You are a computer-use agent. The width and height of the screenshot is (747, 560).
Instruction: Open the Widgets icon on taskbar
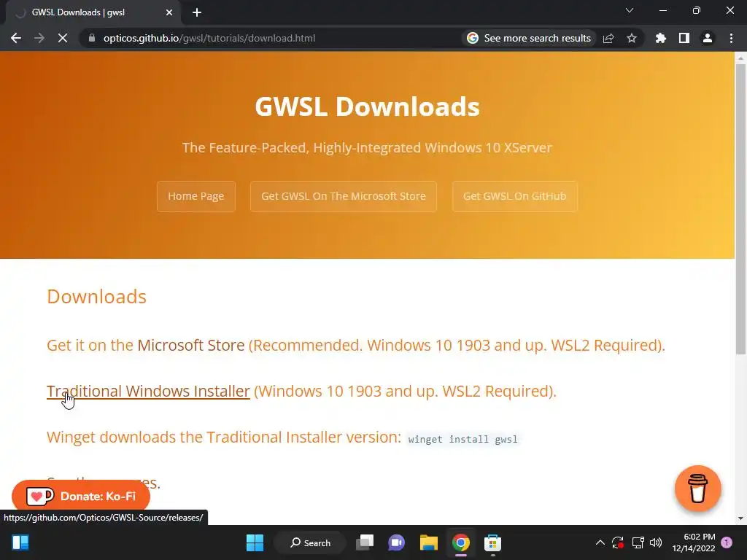pyautogui.click(x=20, y=542)
